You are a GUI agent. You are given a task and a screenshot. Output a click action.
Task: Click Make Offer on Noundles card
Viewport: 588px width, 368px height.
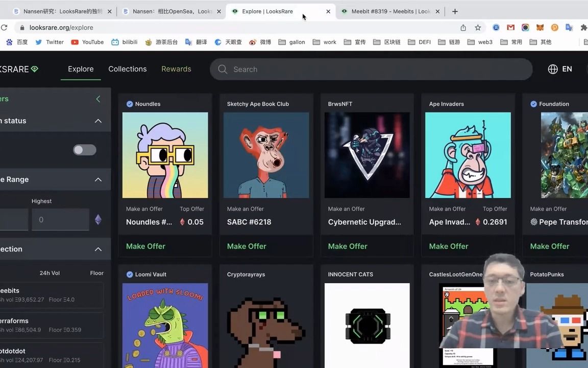pyautogui.click(x=145, y=246)
